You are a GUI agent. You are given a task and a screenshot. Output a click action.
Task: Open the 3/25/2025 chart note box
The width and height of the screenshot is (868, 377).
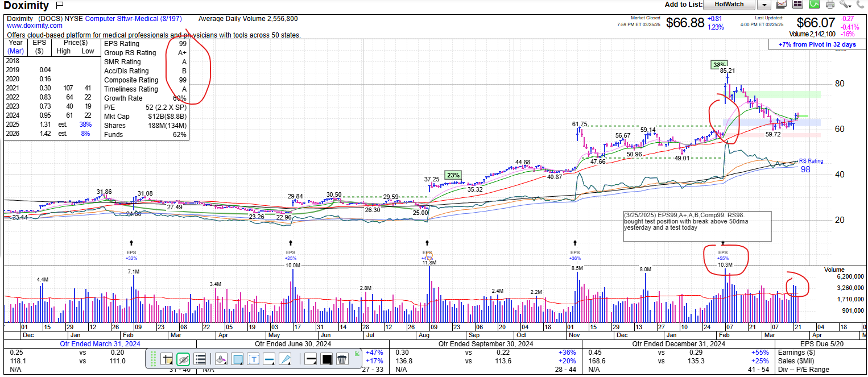697,226
